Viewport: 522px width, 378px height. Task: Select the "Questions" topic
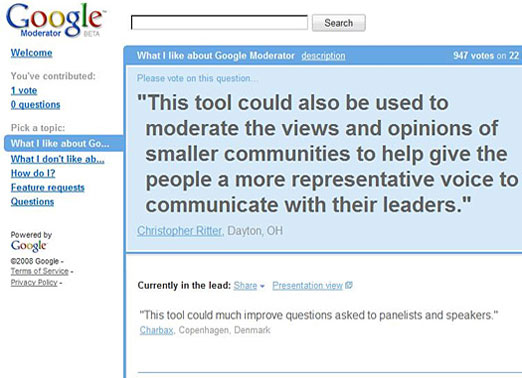coord(32,202)
